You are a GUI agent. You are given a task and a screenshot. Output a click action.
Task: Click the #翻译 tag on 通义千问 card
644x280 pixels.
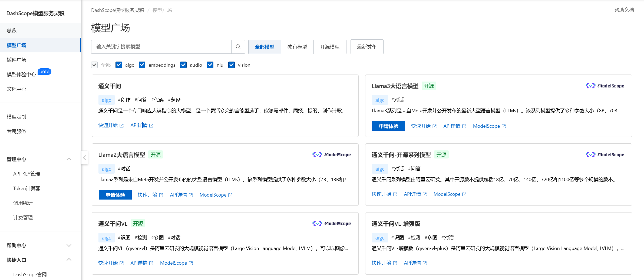tap(174, 100)
